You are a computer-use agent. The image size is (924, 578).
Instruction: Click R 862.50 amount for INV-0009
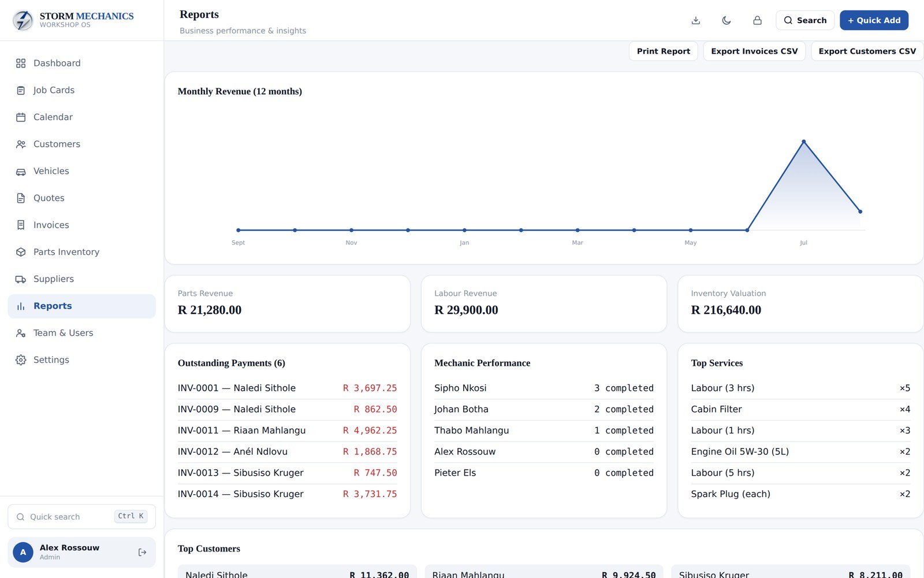pyautogui.click(x=375, y=409)
